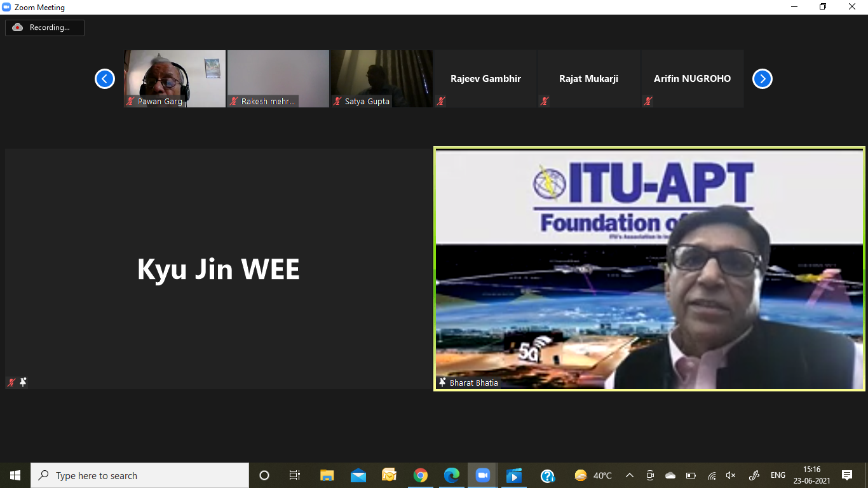Open the Windows notification center
The width and height of the screenshot is (868, 488).
point(846,475)
